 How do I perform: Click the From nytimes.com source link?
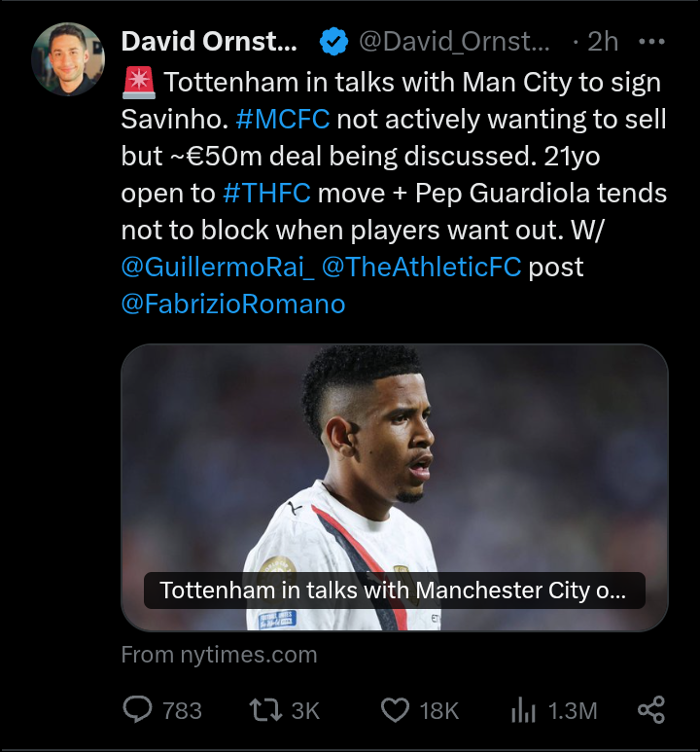tap(219, 655)
